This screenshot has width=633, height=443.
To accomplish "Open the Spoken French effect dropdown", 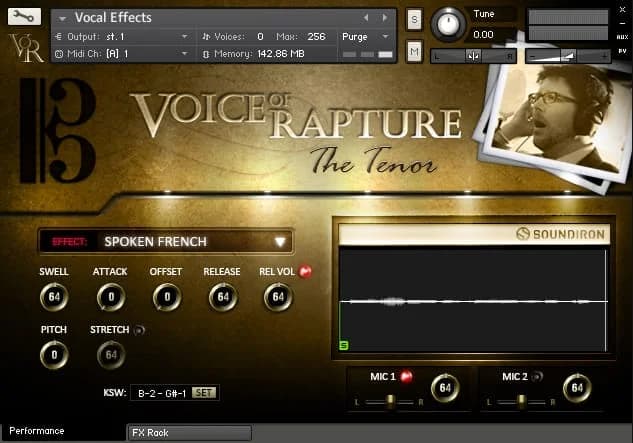I will [280, 241].
